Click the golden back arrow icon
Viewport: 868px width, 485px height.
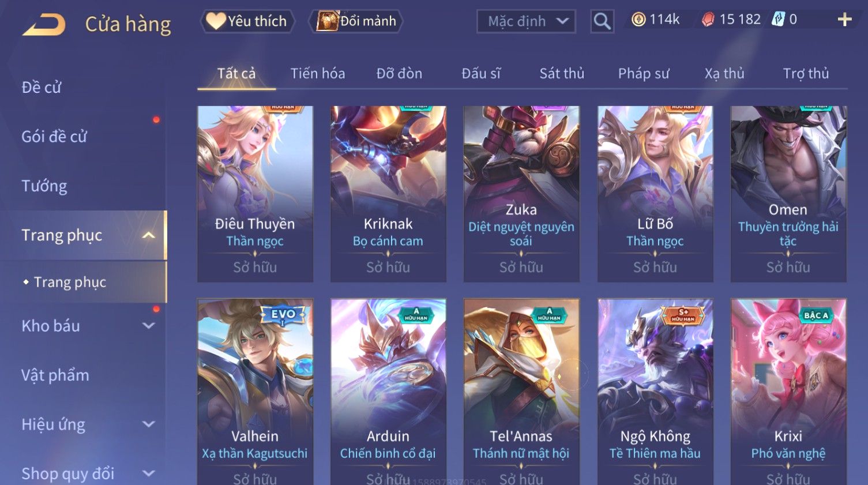(x=44, y=24)
